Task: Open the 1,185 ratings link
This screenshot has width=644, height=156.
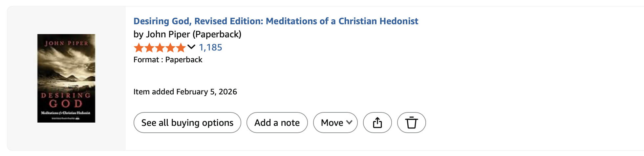Action: (x=210, y=48)
